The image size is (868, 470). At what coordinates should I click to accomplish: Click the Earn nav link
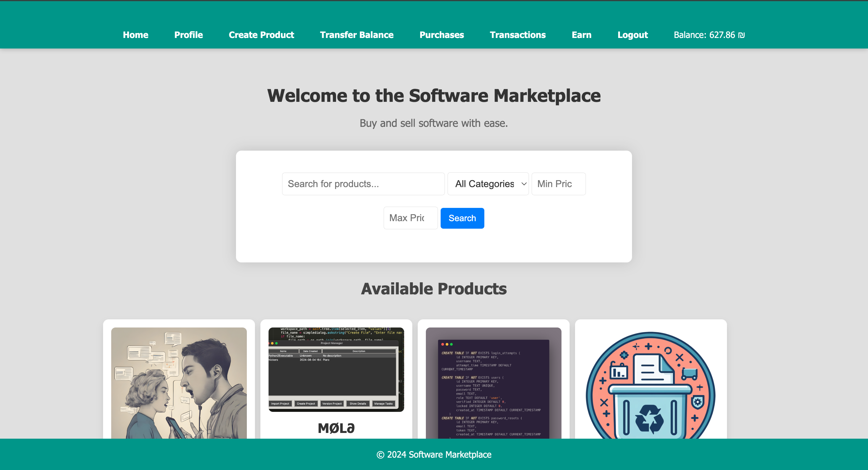(581, 35)
